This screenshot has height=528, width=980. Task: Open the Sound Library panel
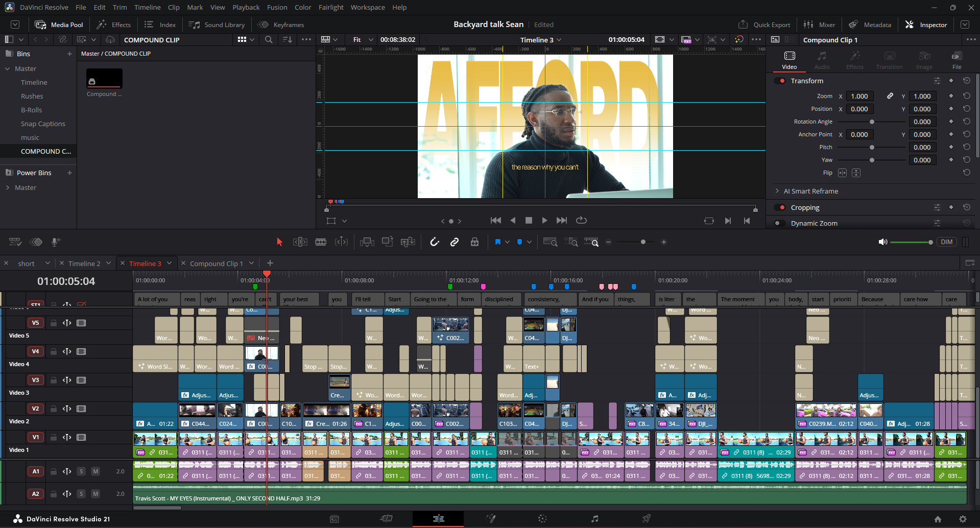click(217, 25)
